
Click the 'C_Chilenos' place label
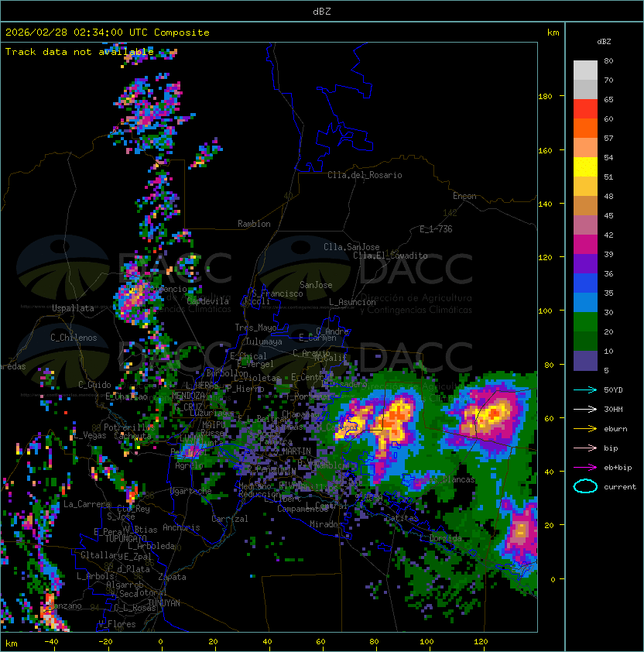click(x=74, y=338)
